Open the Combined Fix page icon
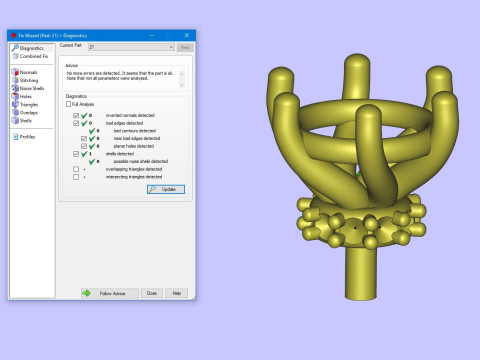Image resolution: width=480 pixels, height=360 pixels. coord(15,56)
